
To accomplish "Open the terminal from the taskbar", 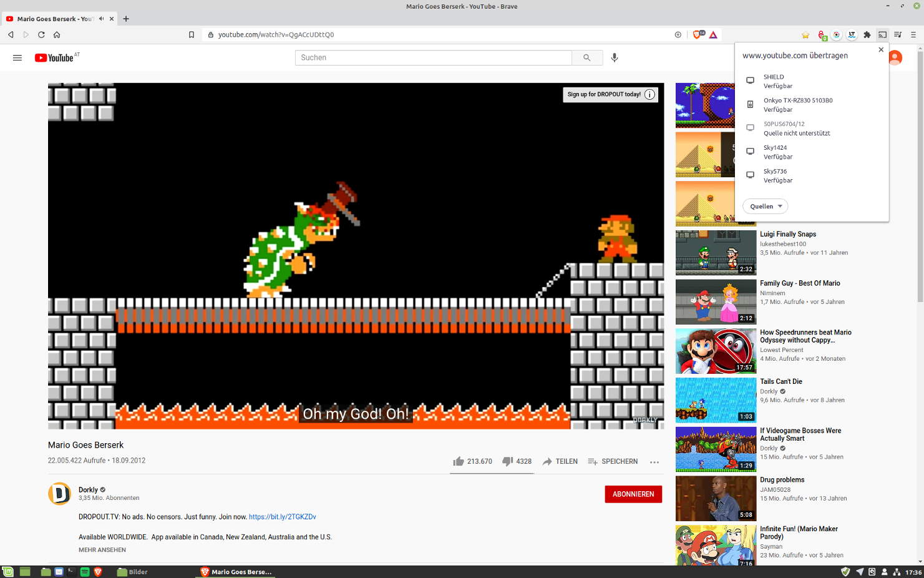I will pos(72,572).
